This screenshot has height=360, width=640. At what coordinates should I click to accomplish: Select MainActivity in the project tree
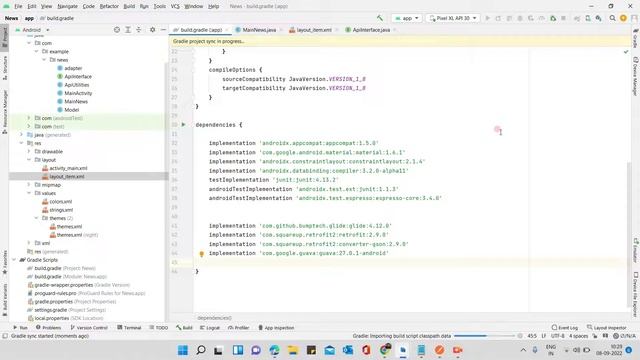tap(78, 93)
